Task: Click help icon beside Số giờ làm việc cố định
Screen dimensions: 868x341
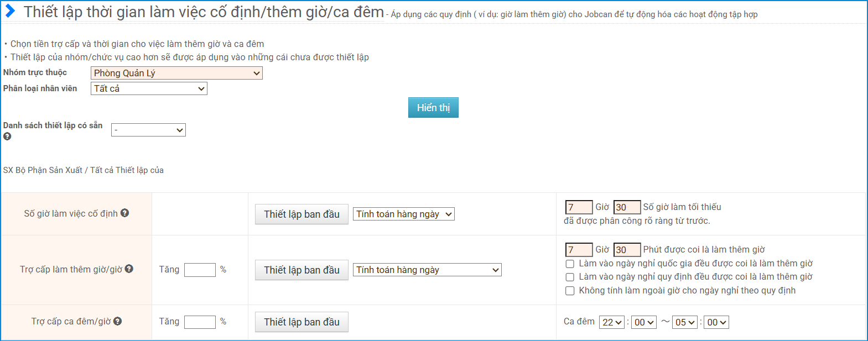Action: click(x=125, y=213)
